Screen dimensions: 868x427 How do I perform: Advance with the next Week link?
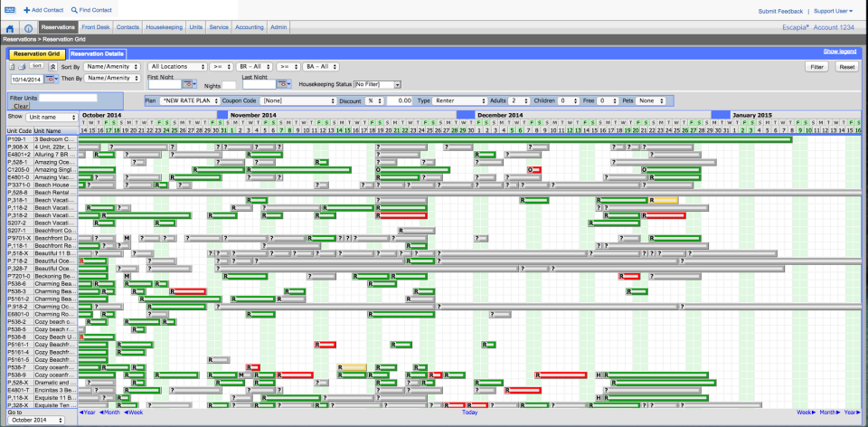806,413
